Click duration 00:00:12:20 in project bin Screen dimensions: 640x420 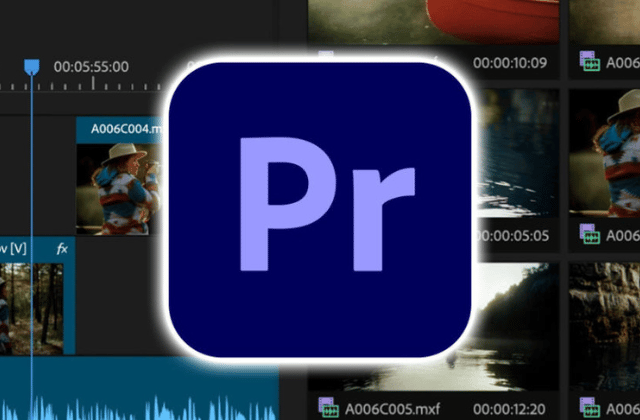509,409
